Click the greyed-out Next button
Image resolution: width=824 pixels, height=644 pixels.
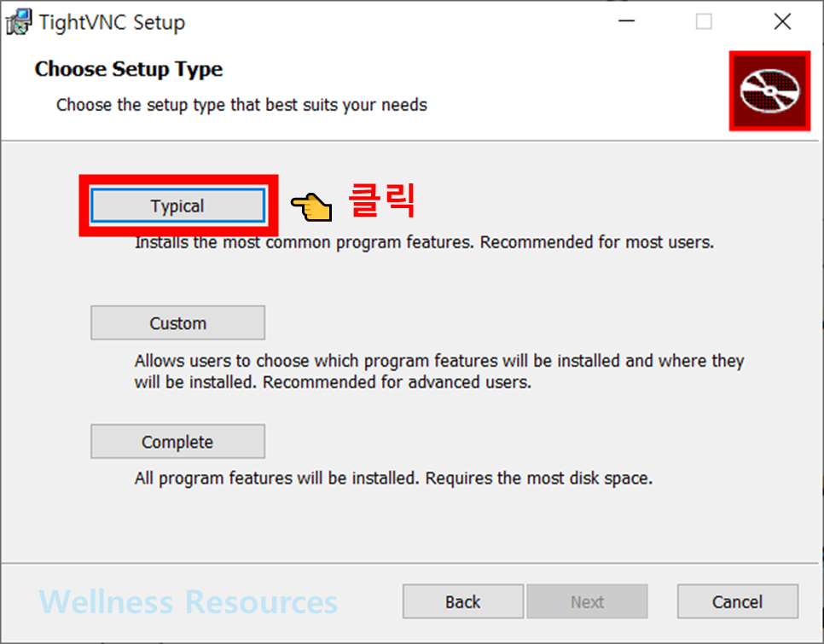tap(587, 601)
